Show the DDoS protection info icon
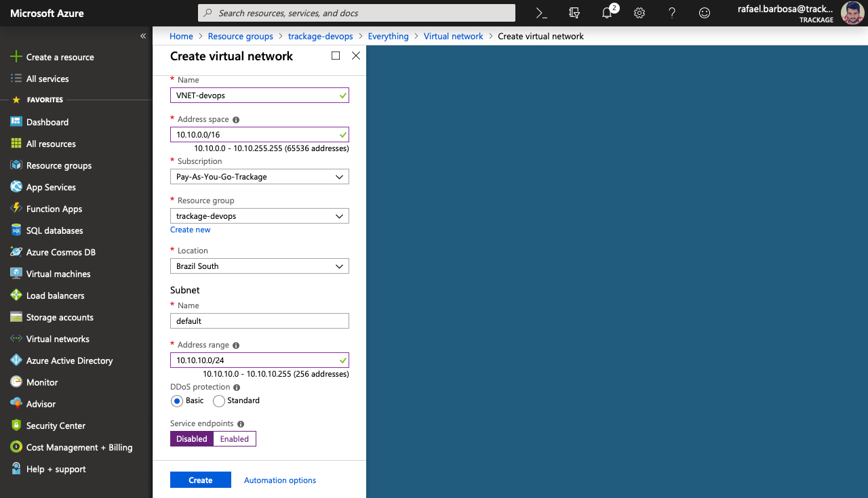868x498 pixels. (237, 388)
